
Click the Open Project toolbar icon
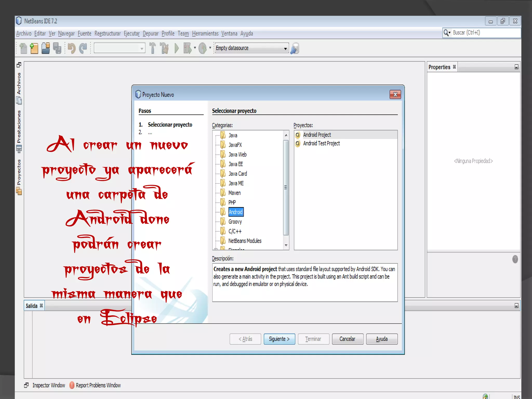46,48
